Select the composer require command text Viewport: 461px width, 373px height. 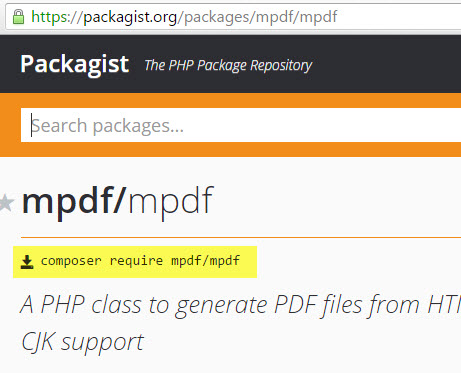pos(140,261)
